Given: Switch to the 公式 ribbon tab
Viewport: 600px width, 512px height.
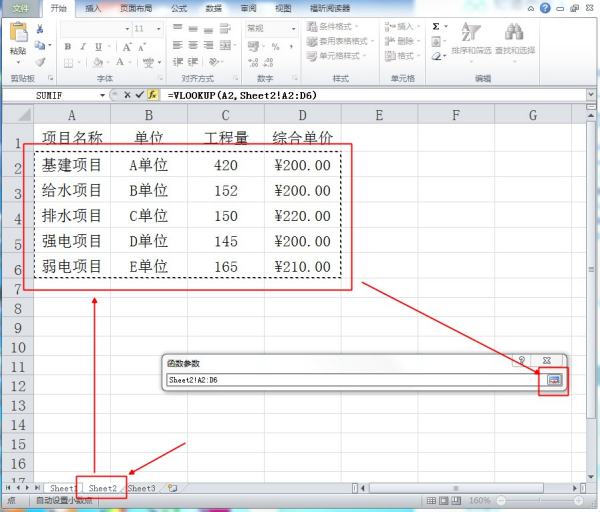Looking at the screenshot, I should click(178, 7).
